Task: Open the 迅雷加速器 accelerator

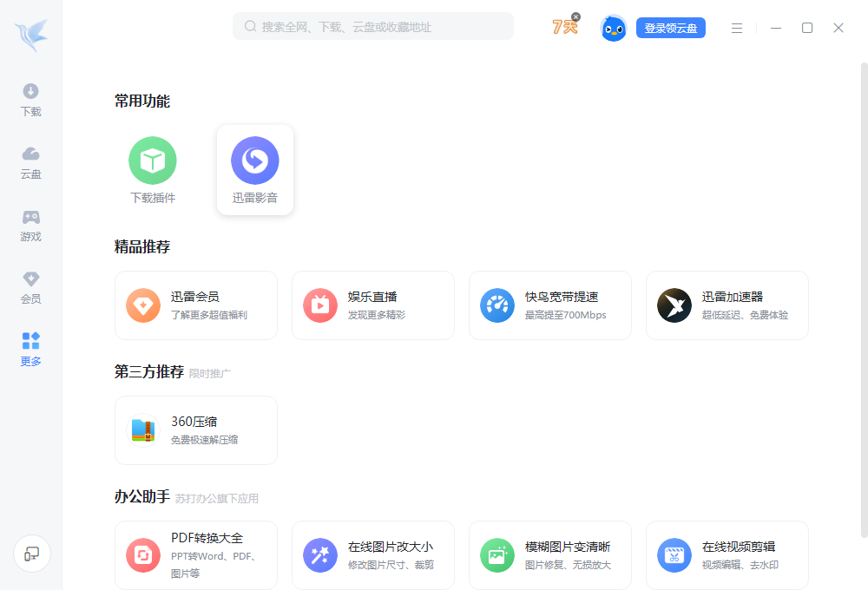Action: pyautogui.click(x=727, y=305)
